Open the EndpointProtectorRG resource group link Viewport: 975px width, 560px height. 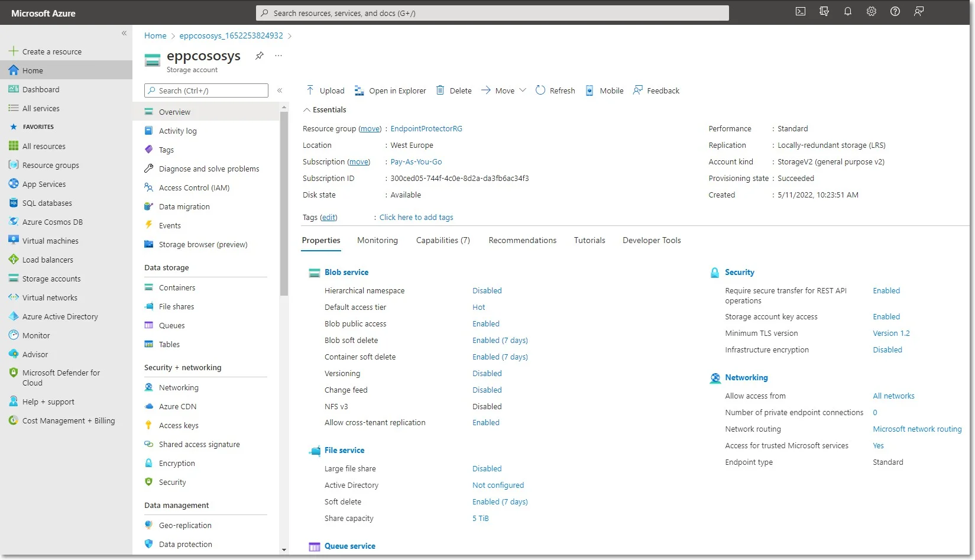click(426, 128)
